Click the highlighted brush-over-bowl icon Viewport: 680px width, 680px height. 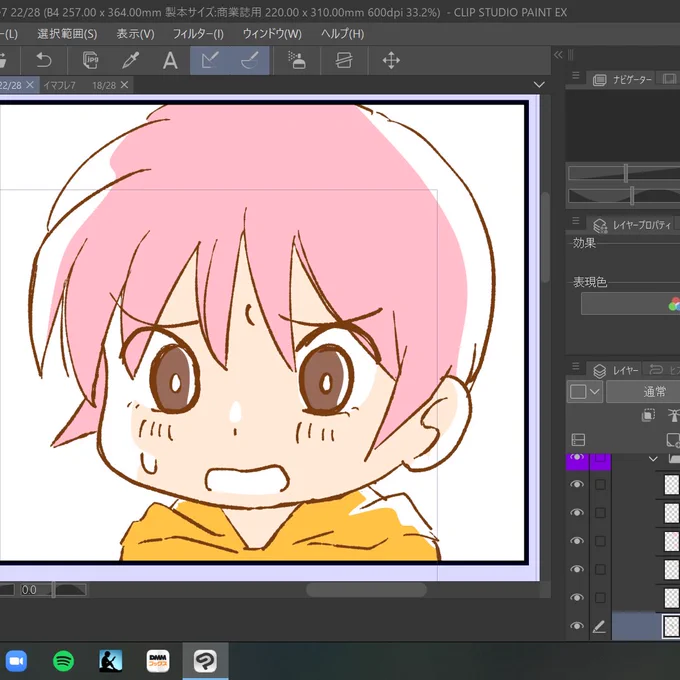249,60
